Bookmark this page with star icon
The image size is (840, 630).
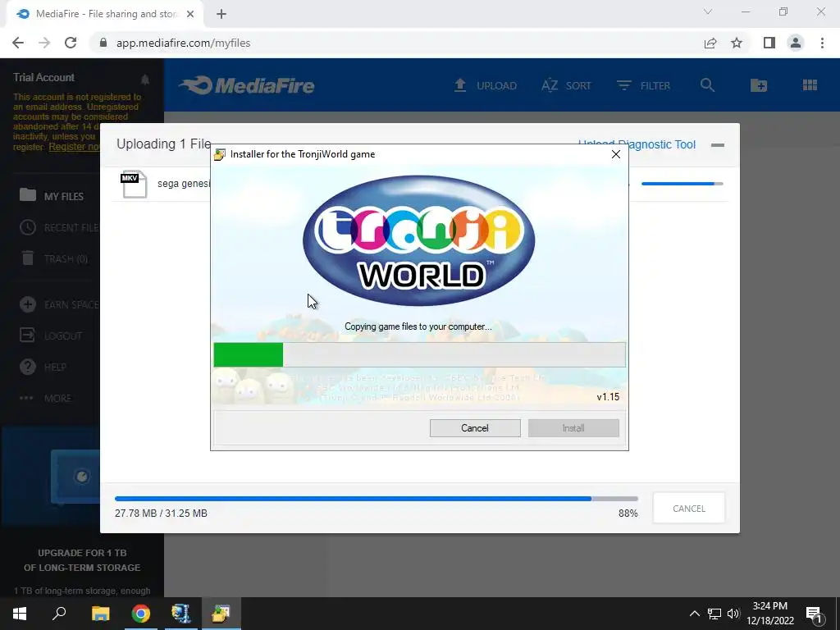(x=737, y=43)
